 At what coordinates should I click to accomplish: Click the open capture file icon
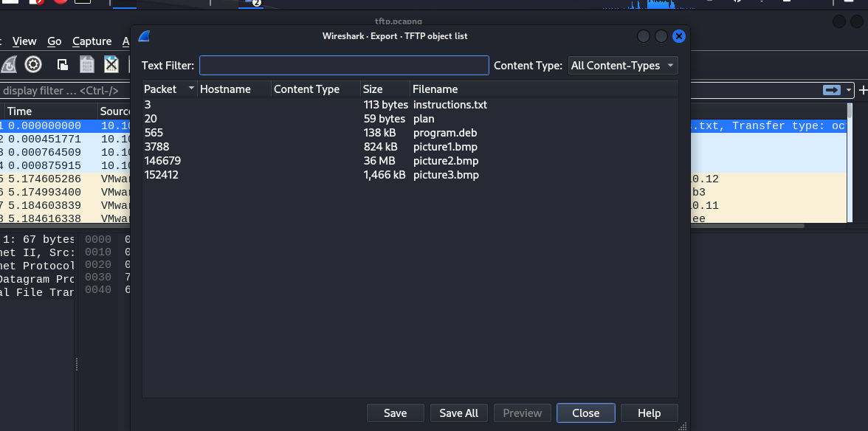click(x=63, y=65)
